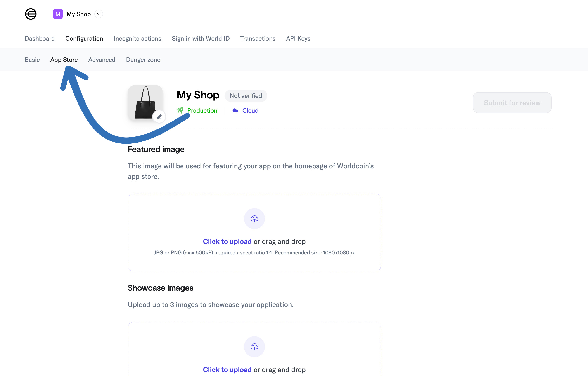Select the Basic sub-tab
This screenshot has height=376, width=588.
point(32,60)
